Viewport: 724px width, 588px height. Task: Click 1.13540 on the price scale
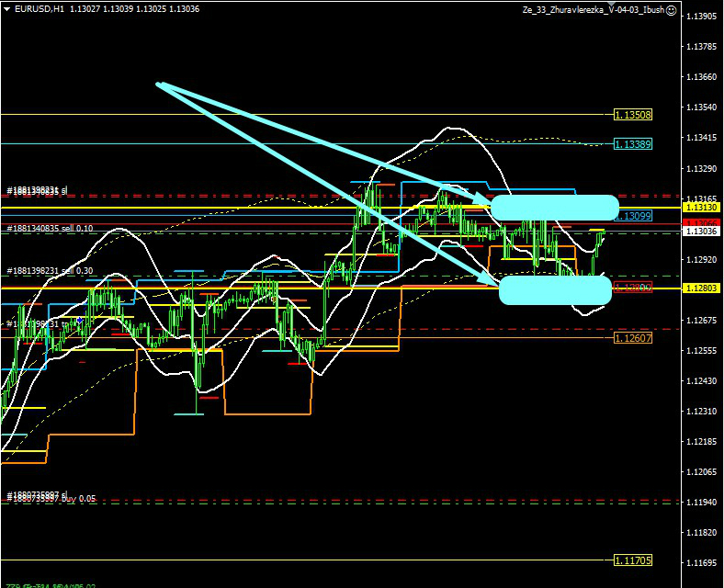[x=701, y=107]
